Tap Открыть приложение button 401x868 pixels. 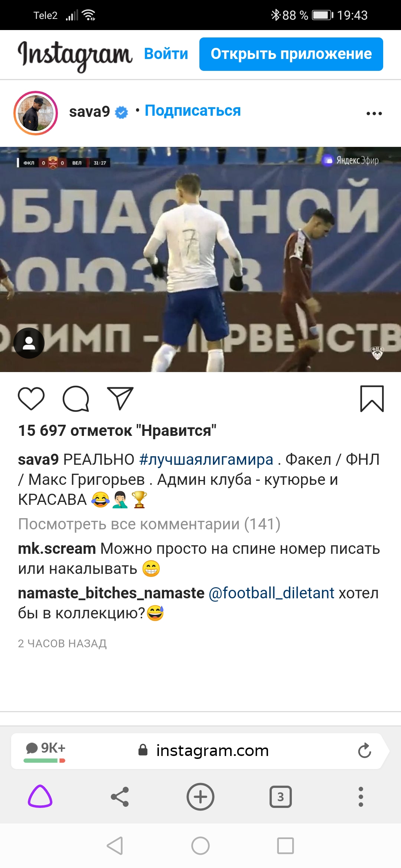(291, 54)
